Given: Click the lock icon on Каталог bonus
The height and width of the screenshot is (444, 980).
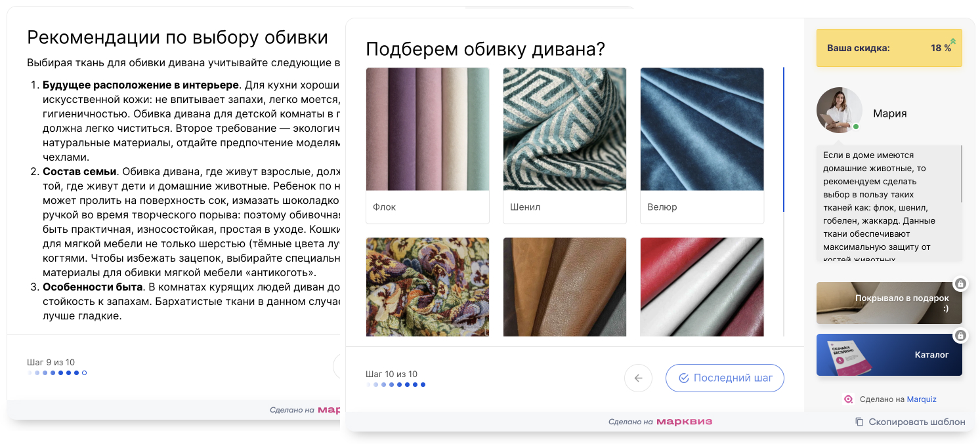Looking at the screenshot, I should 960,336.
